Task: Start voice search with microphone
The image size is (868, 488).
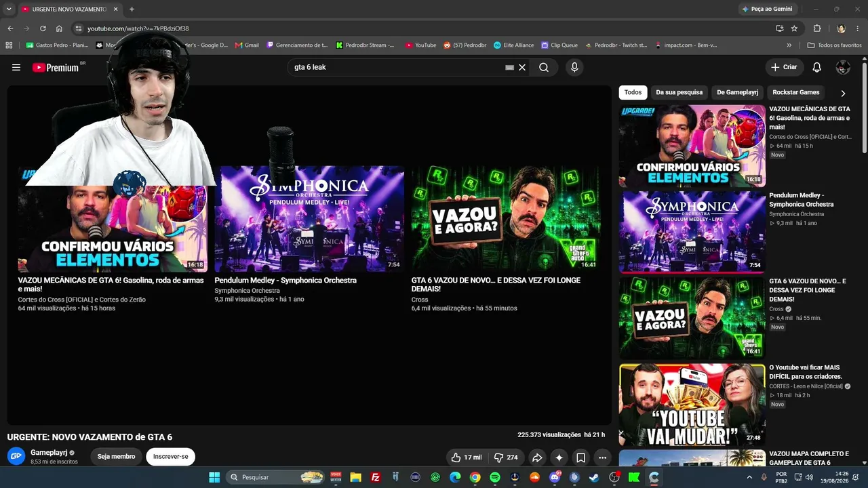Action: click(x=574, y=67)
